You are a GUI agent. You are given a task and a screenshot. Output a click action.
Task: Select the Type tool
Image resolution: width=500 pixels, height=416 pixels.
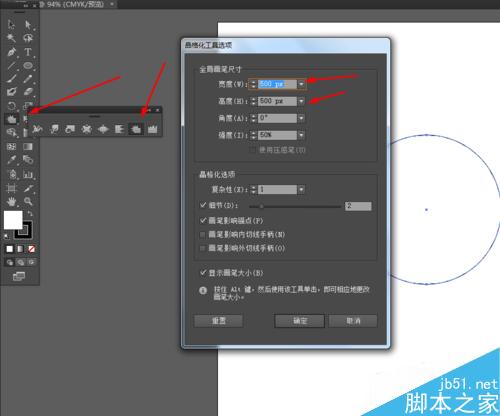tap(28, 52)
